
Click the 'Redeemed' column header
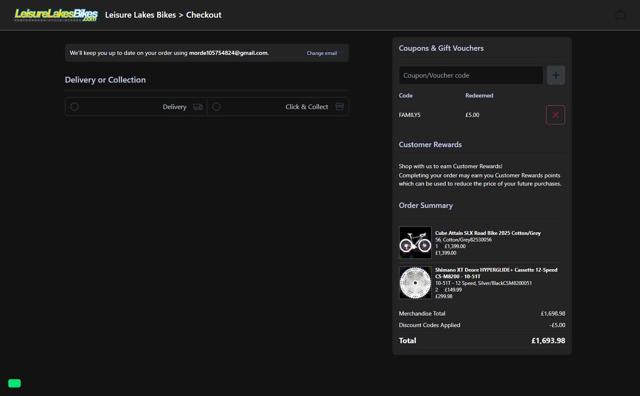[x=479, y=96]
